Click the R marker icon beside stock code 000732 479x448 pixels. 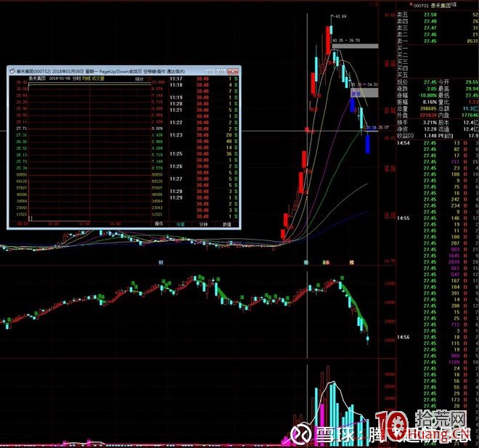tap(412, 4)
